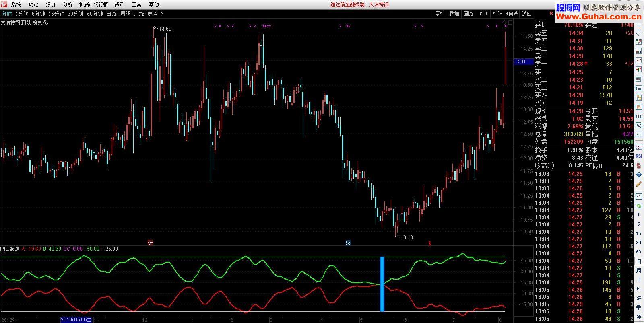Image resolution: width=644 pixels, height=323 pixels.
Task: Open the 分析 menu
Action: (68, 4)
